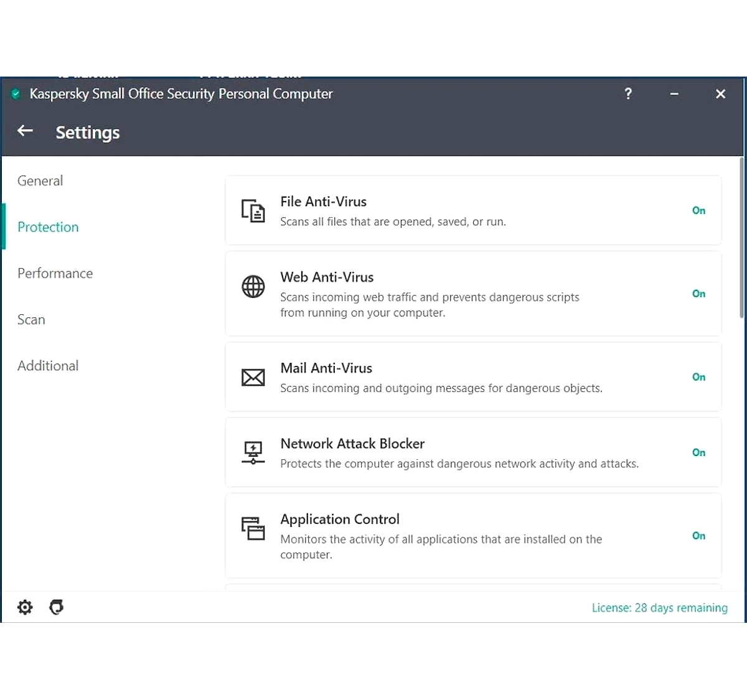Viewport: 747px width, 700px height.
Task: Click 'Monitors the activity of all applications' text
Action: click(x=441, y=547)
